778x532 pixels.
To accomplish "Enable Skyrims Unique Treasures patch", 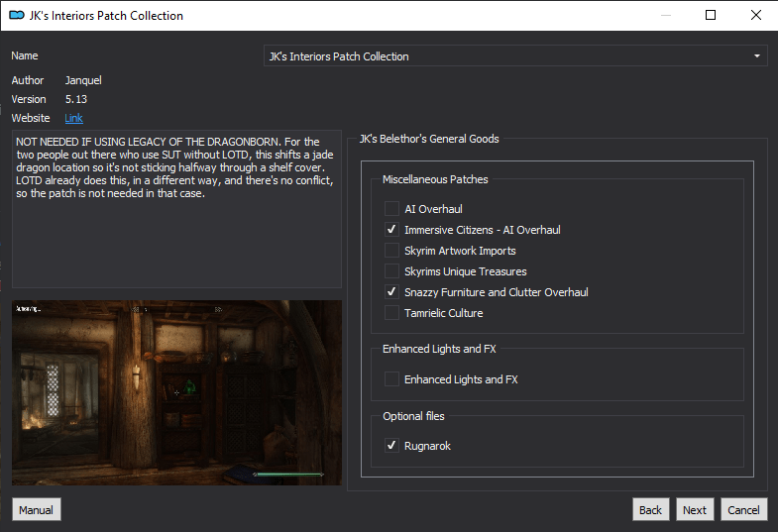I will point(391,271).
